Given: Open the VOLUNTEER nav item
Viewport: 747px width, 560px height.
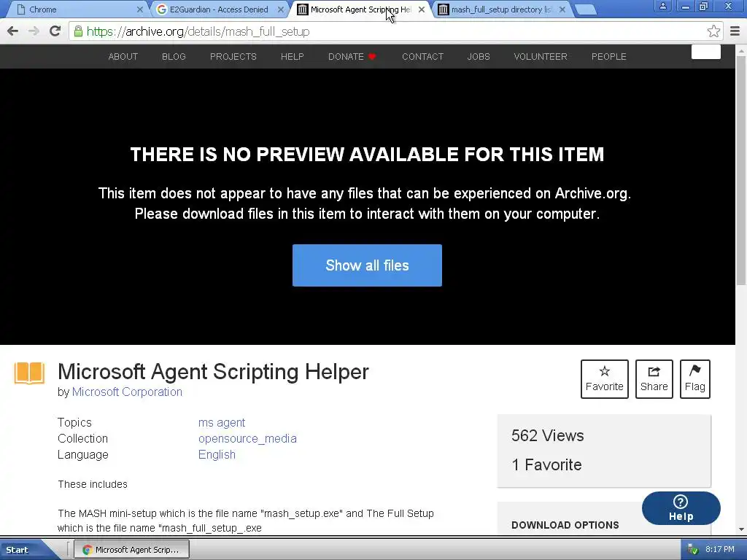Looking at the screenshot, I should pyautogui.click(x=541, y=57).
